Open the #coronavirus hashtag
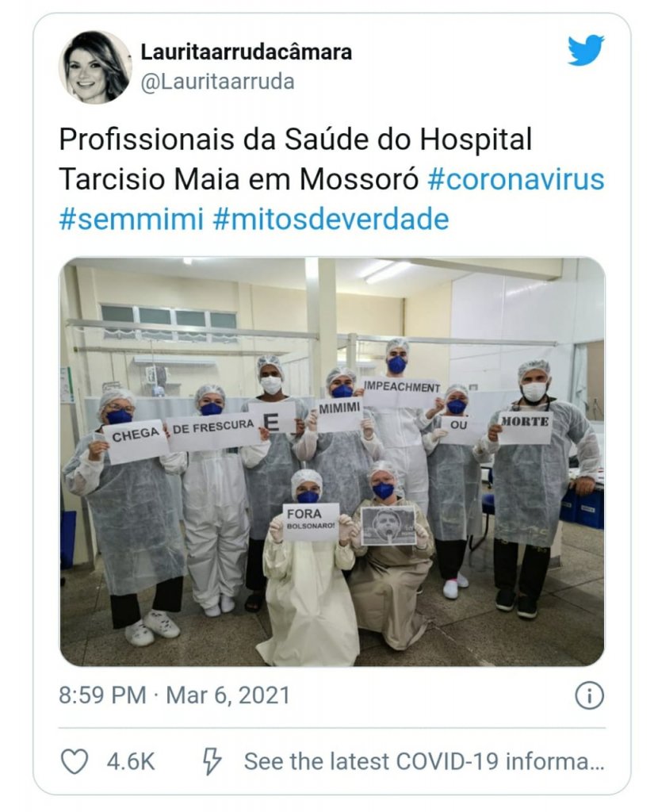This screenshot has height=812, width=658. (x=516, y=180)
